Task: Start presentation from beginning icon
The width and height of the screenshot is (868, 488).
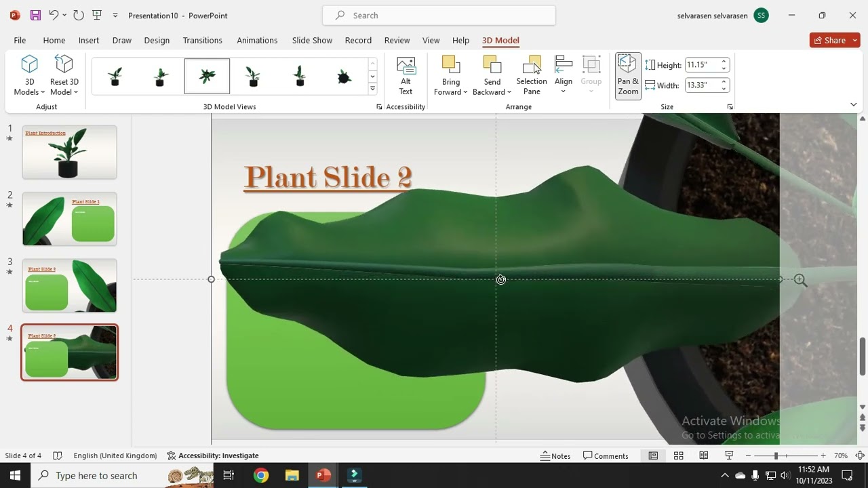Action: click(97, 15)
